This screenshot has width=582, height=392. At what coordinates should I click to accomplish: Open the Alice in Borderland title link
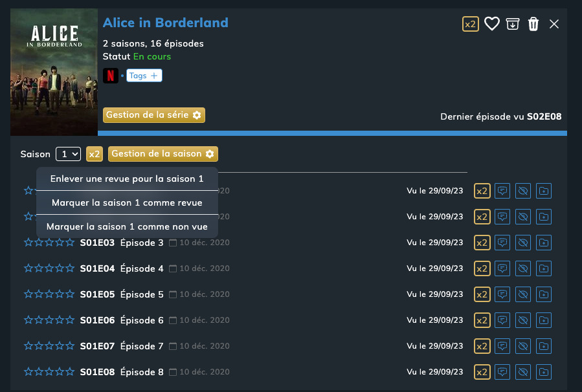click(x=166, y=23)
